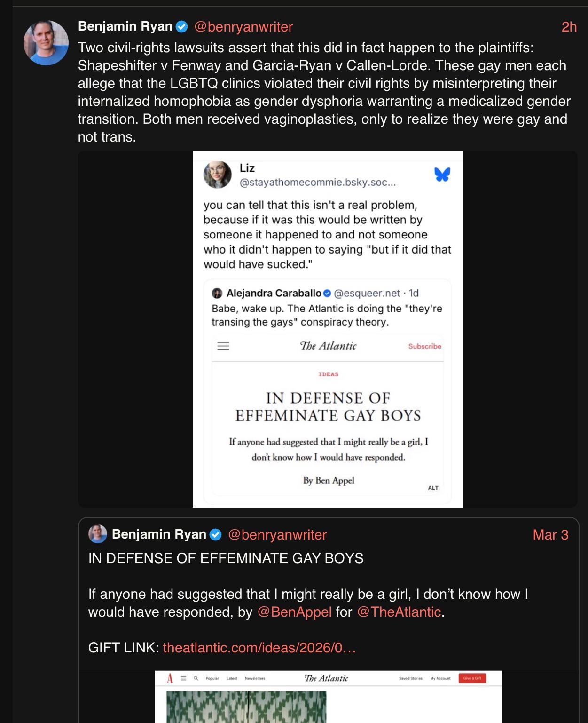The width and height of the screenshot is (588, 723).
Task: Click the blue verified badge beside Benjamin Ryan
Action: pos(182,27)
